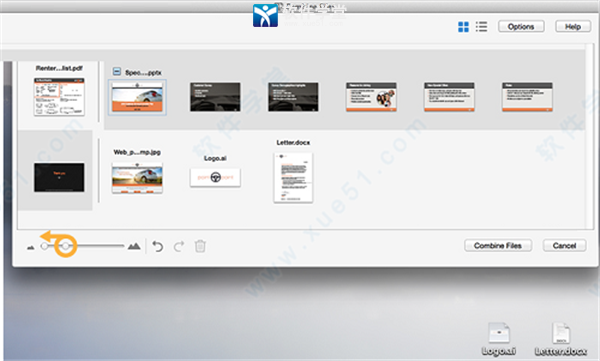Select the Web jpg image thumbnail
Image resolution: width=600 pixels, height=361 pixels.
tap(137, 178)
